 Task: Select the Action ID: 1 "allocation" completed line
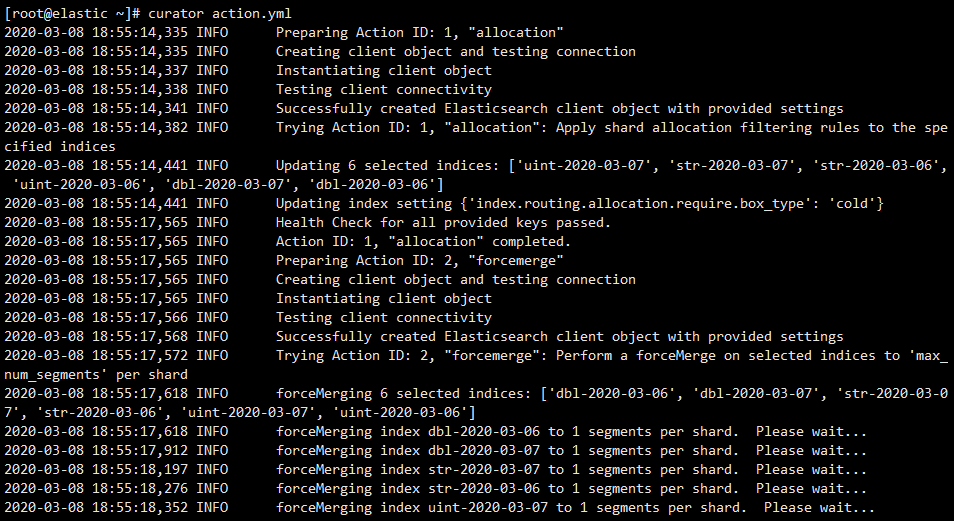point(423,242)
